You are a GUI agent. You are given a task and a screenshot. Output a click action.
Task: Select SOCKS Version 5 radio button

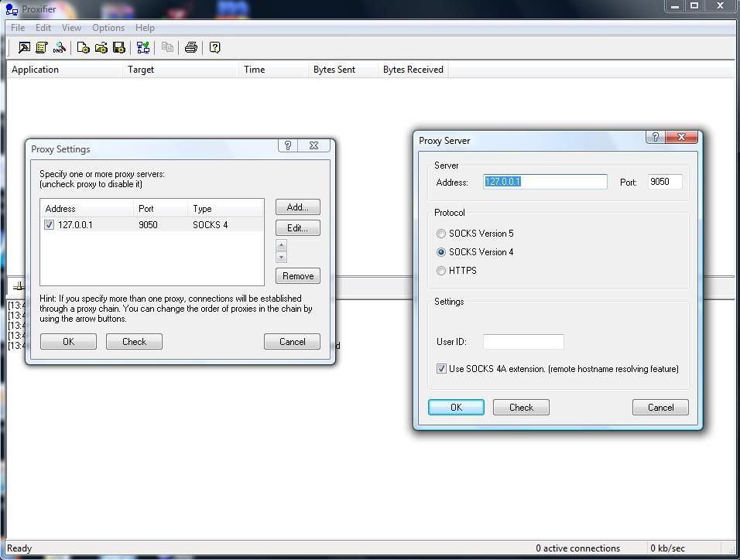coord(440,234)
